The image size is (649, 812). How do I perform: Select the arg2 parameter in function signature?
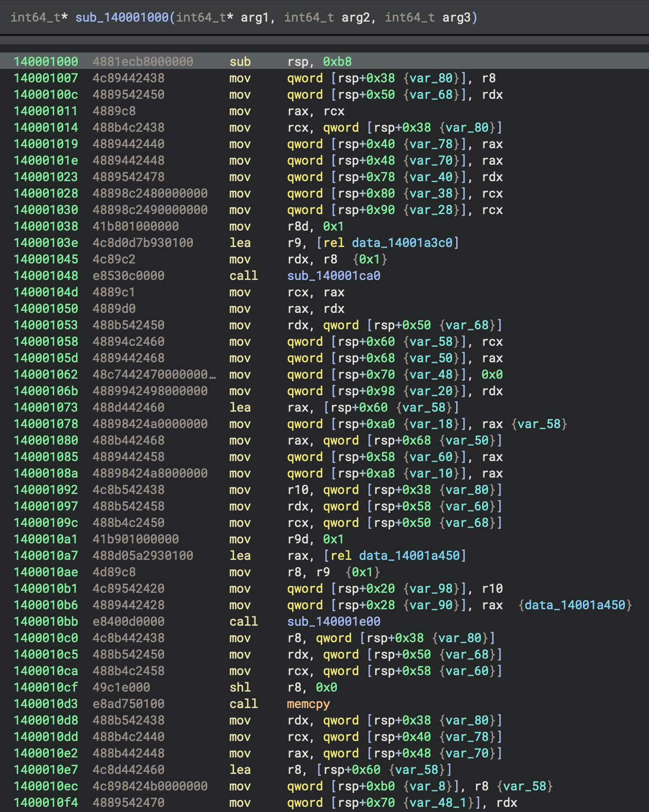tap(355, 17)
